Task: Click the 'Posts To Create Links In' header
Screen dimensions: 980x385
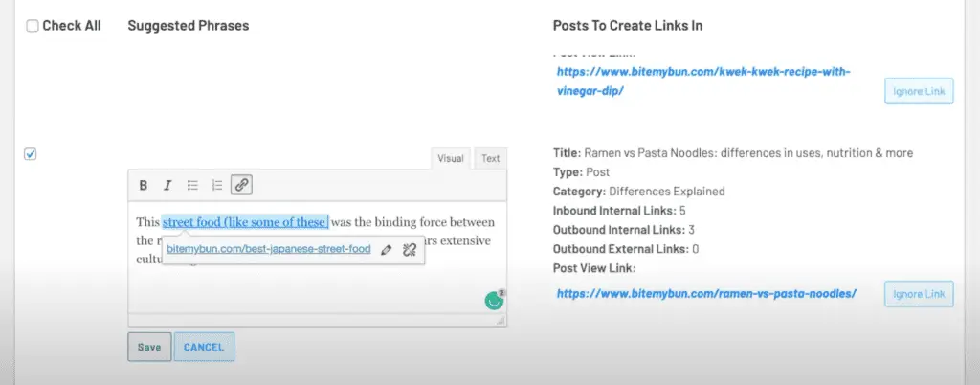Action: point(628,26)
